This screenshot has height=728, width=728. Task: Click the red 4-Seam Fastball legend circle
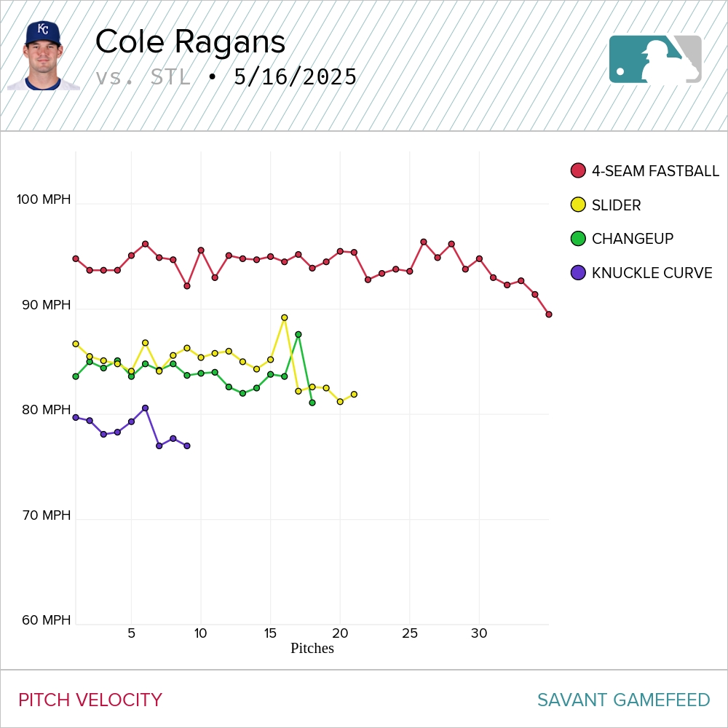pos(579,171)
